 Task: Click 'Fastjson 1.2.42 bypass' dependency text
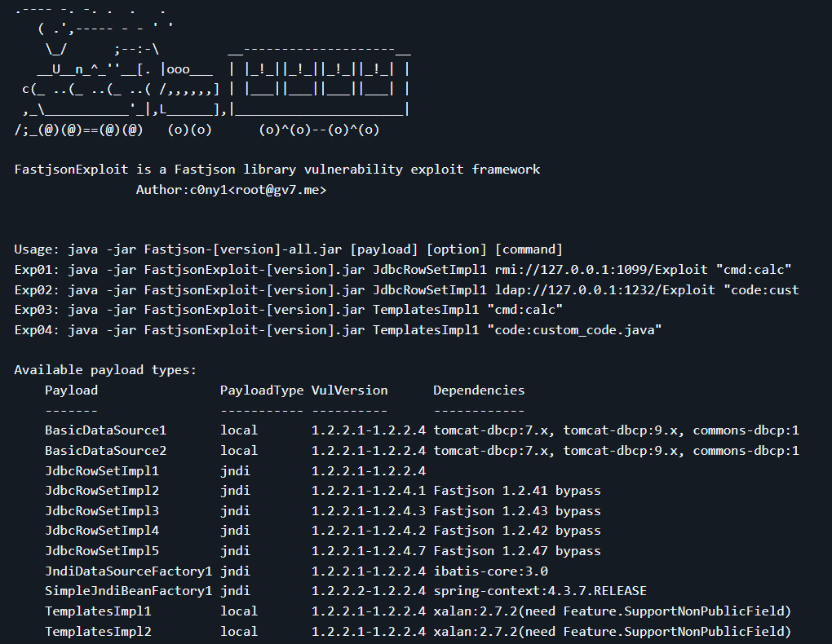click(x=517, y=531)
